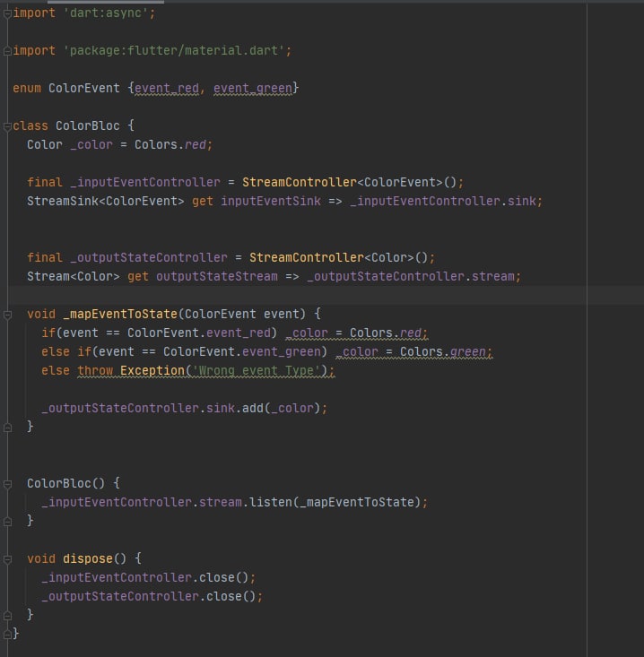Click event_red in the enum declaration
Screen dimensions: 644x657
[167, 89]
